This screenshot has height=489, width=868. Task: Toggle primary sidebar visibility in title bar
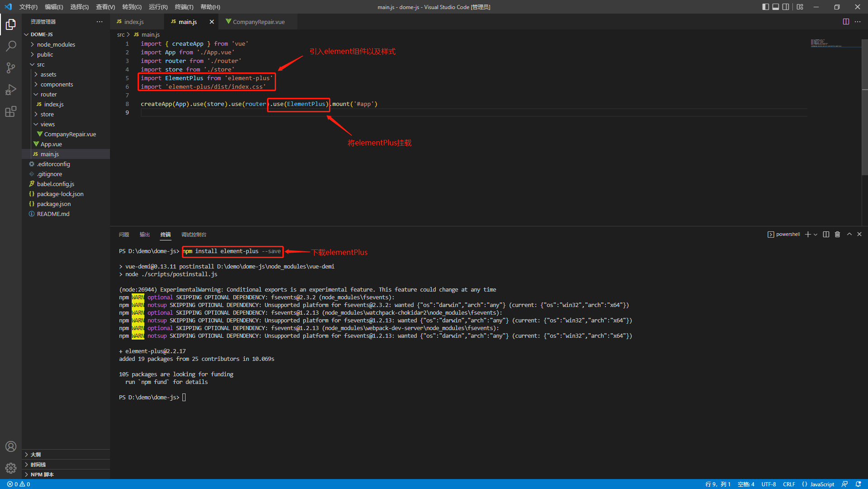point(765,7)
